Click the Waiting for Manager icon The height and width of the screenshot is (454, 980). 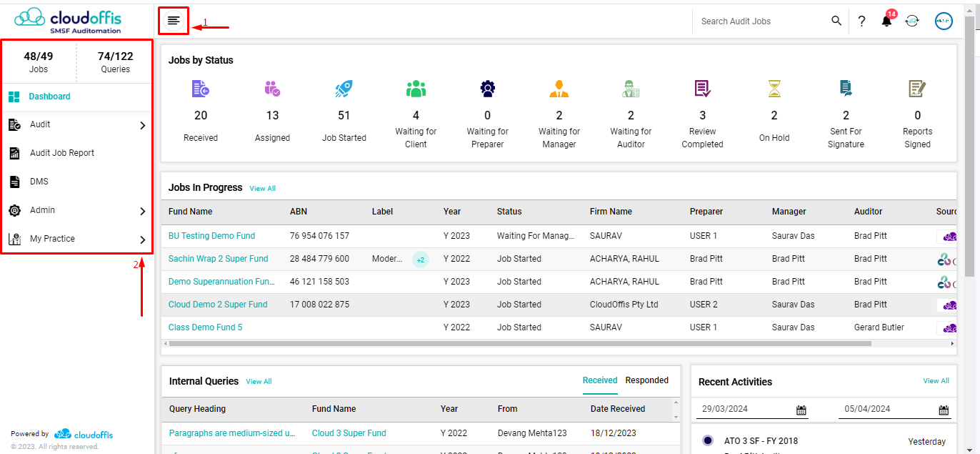[559, 89]
